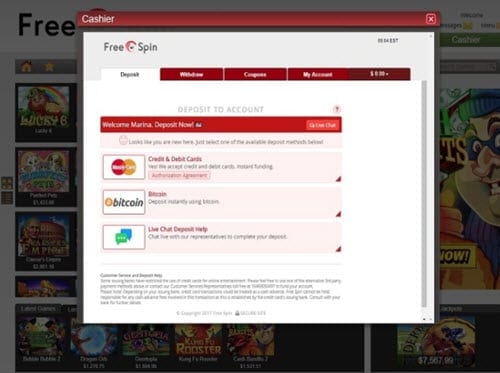Click the search games field in lobby
Screen dimensions: 500x373
click(467, 67)
